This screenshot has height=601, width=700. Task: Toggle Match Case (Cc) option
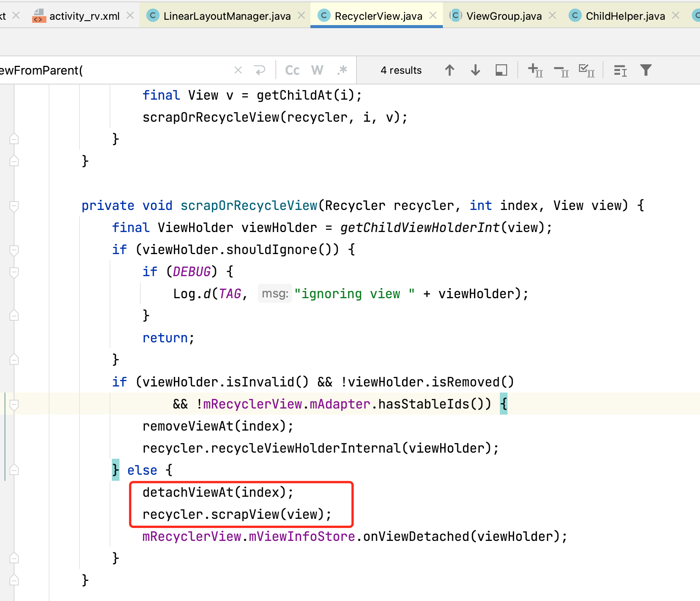point(292,70)
